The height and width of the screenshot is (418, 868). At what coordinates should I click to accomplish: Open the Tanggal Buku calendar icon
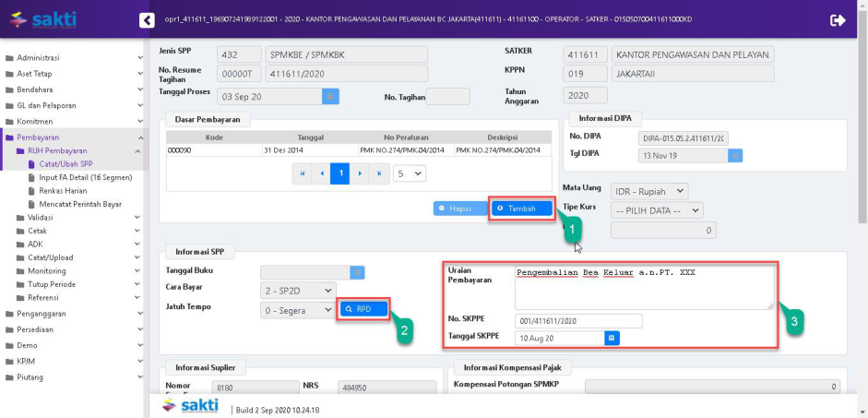click(x=358, y=272)
